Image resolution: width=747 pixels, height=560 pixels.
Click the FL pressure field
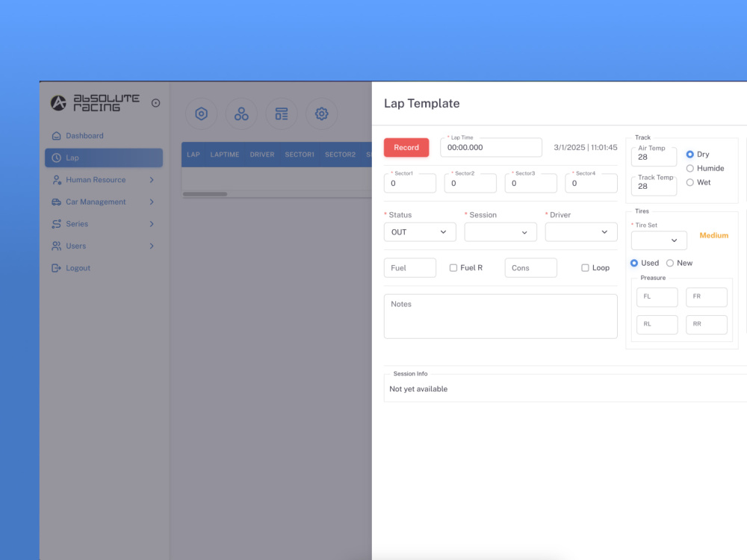point(657,296)
